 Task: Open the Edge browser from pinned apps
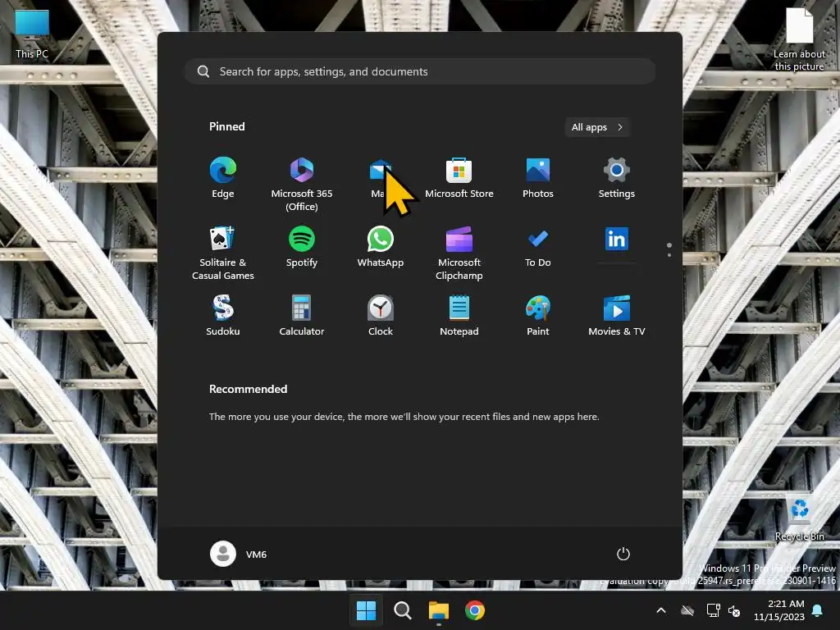(223, 178)
